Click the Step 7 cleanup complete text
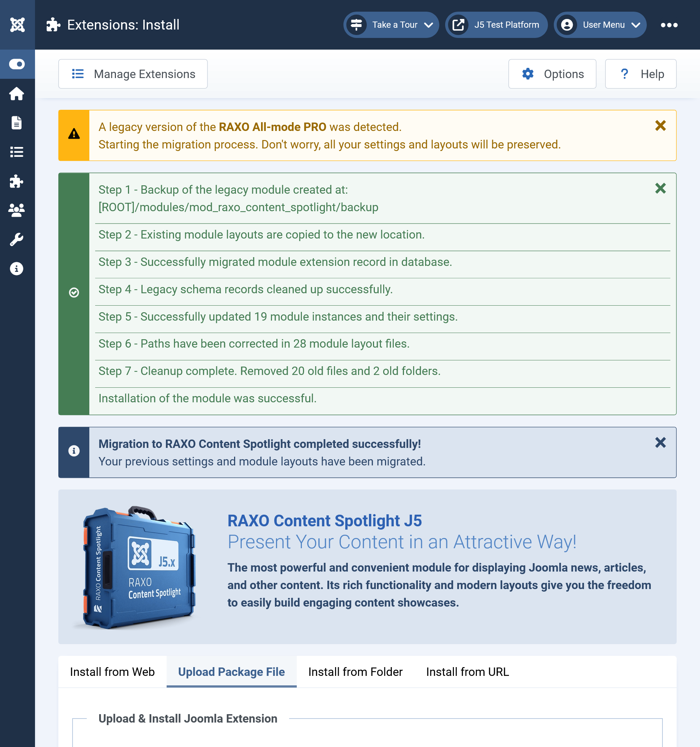Viewport: 700px width, 747px height. (269, 371)
